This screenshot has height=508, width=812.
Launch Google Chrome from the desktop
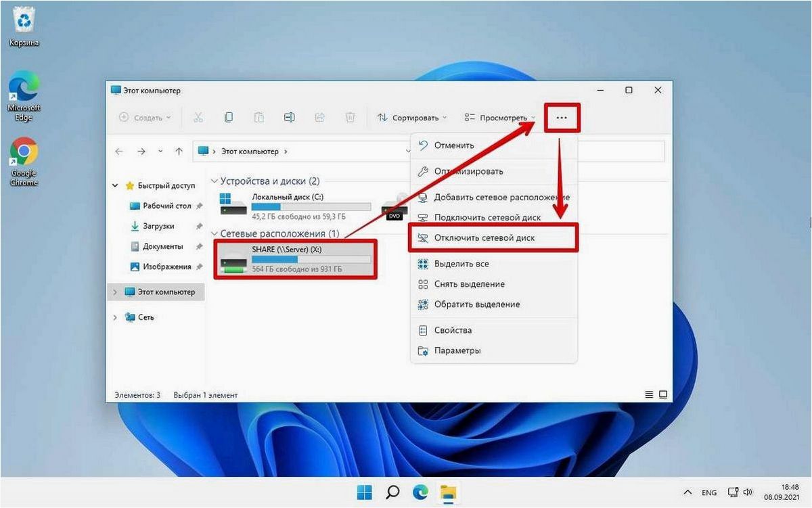[23, 162]
